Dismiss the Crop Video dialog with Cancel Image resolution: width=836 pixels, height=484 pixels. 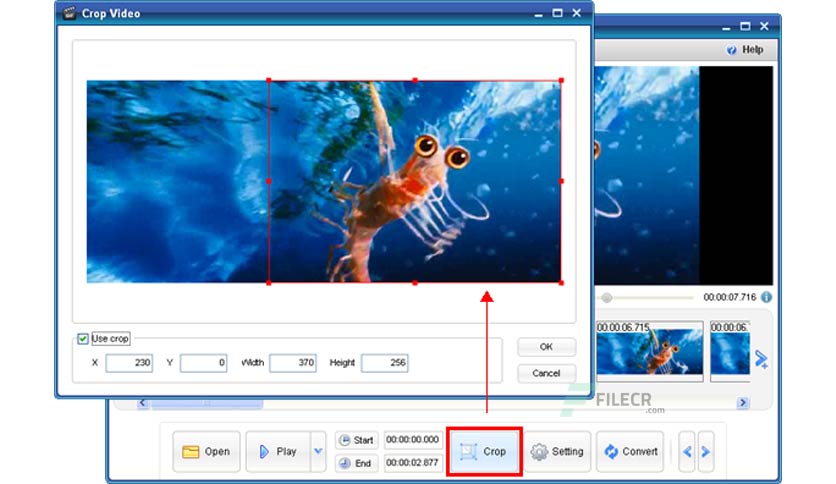[546, 373]
